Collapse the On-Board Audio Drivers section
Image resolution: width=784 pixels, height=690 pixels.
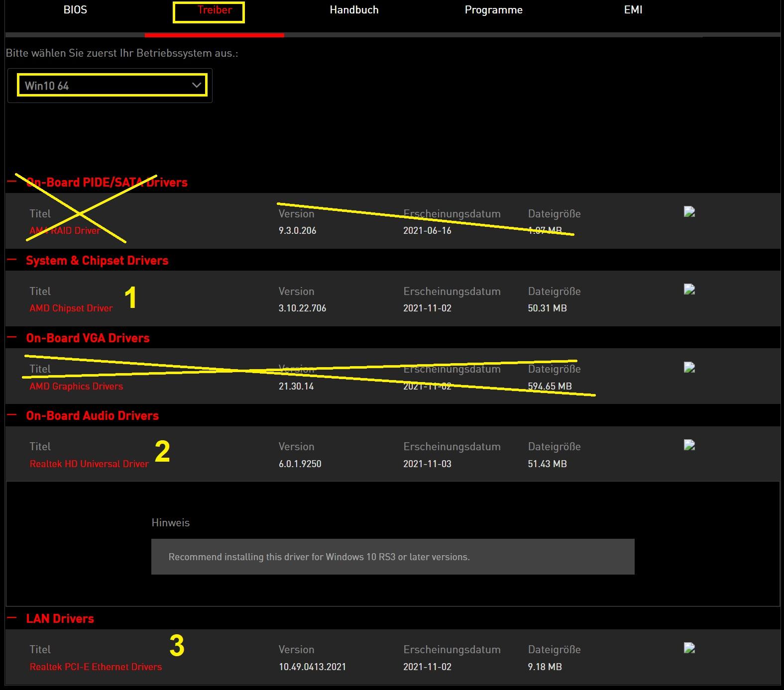11,415
